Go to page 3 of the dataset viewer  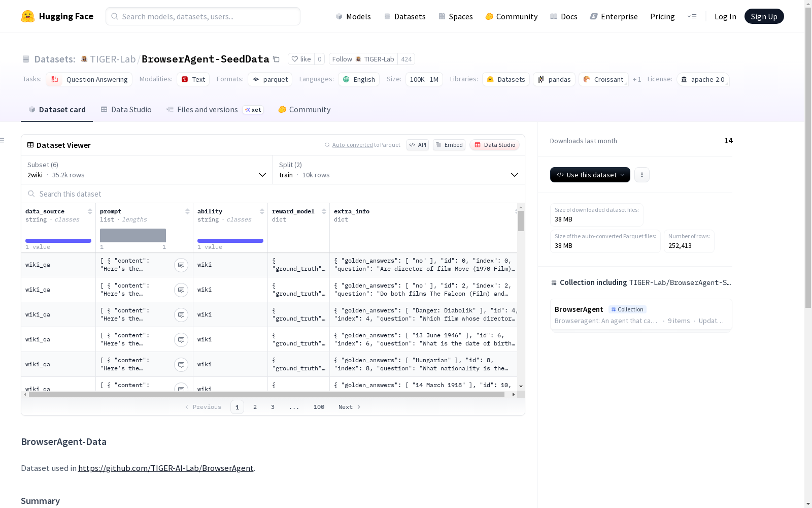(x=273, y=407)
